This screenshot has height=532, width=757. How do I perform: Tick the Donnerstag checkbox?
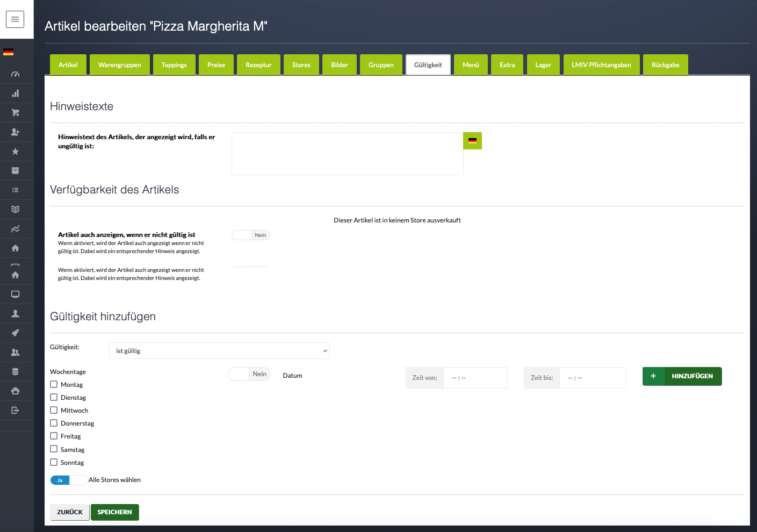[x=54, y=423]
